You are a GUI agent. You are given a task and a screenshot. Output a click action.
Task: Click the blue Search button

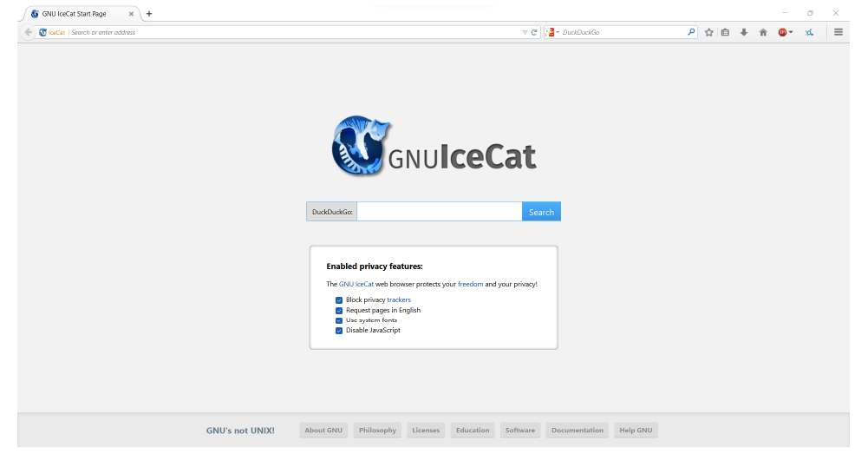click(541, 212)
